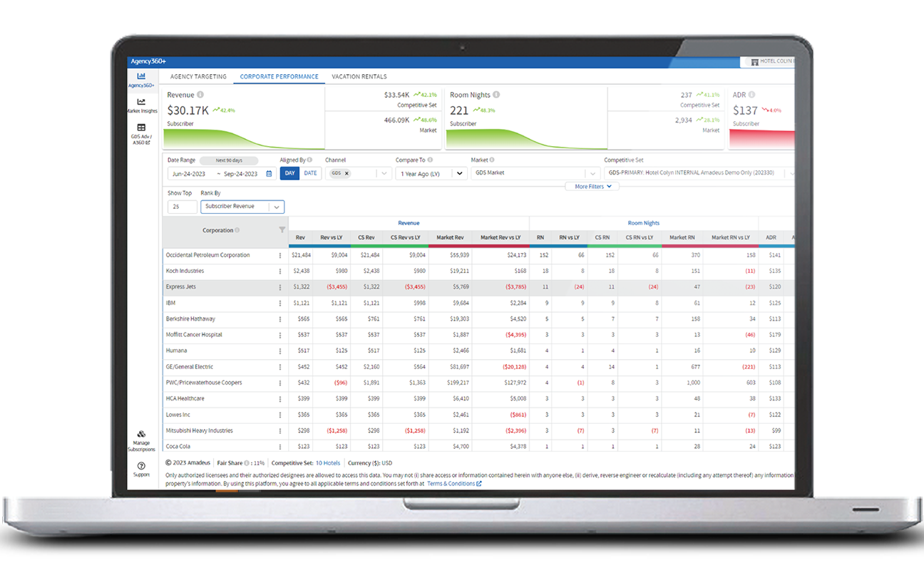The width and height of the screenshot is (924, 575).
Task: Open the 10 Hotels competitive set link
Action: pos(328,463)
